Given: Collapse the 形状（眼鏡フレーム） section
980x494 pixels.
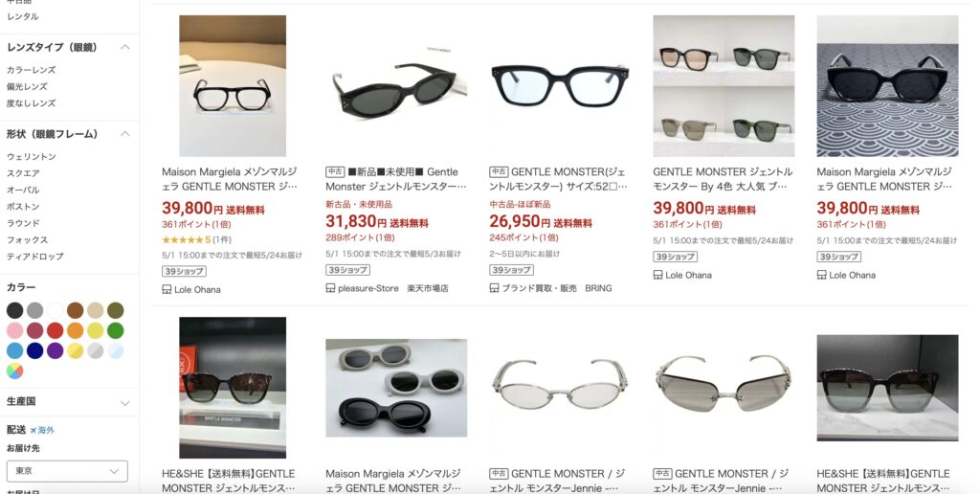Looking at the screenshot, I should pyautogui.click(x=125, y=134).
